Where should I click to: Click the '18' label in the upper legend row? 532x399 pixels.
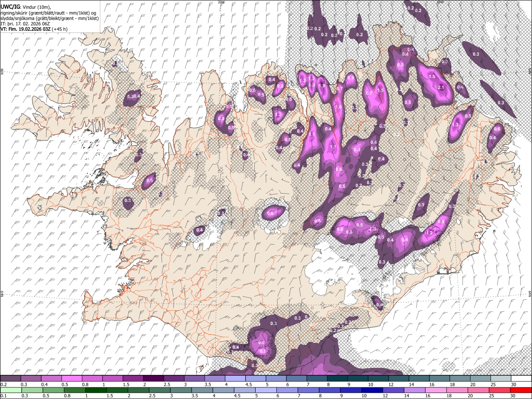tap(452, 384)
